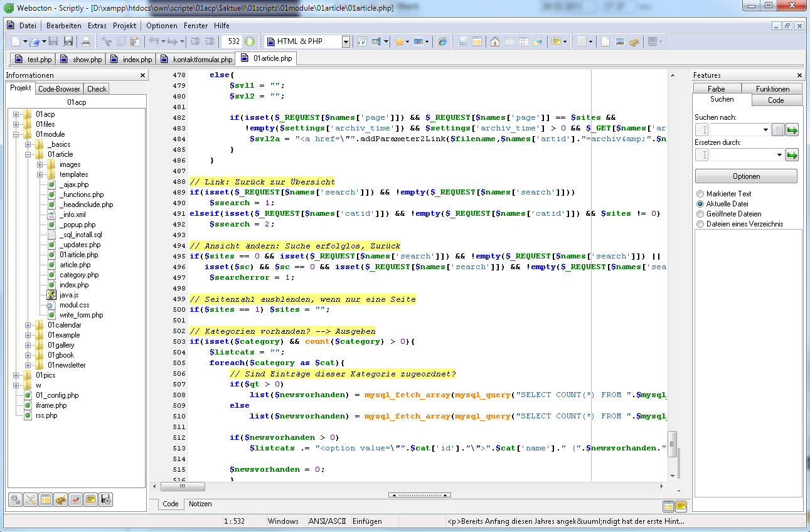Click the line number field showing 532
Screen dimensions: 810x532
[x=232, y=41]
